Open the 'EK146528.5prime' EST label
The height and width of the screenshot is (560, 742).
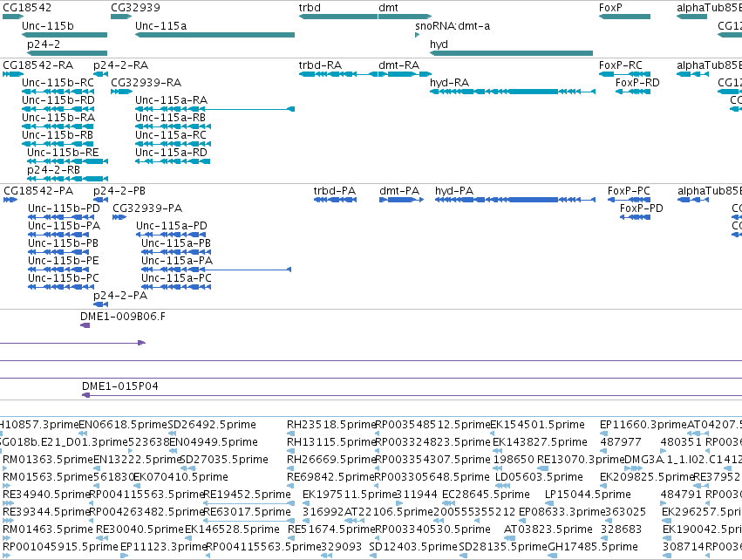[x=232, y=529]
